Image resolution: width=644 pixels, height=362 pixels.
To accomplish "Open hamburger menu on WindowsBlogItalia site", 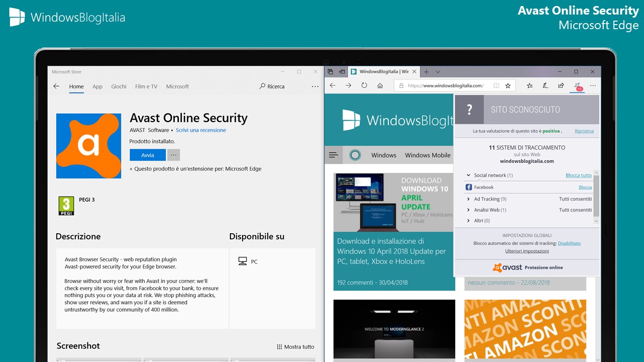I will (333, 155).
